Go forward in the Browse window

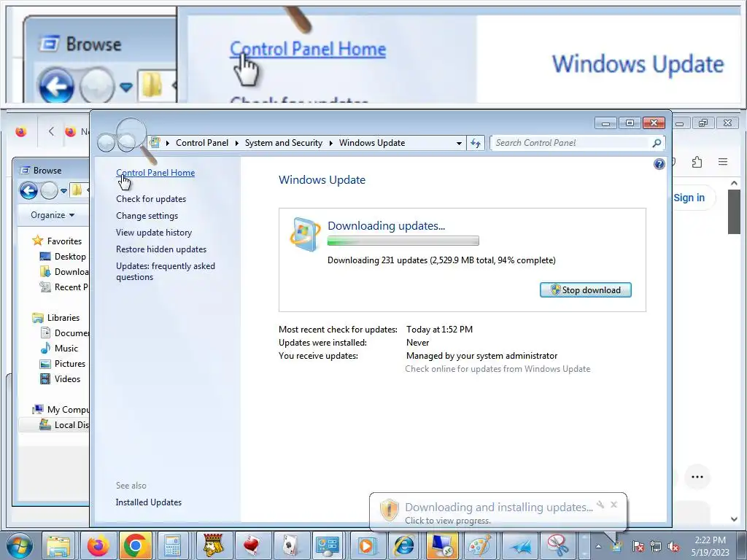pyautogui.click(x=49, y=191)
